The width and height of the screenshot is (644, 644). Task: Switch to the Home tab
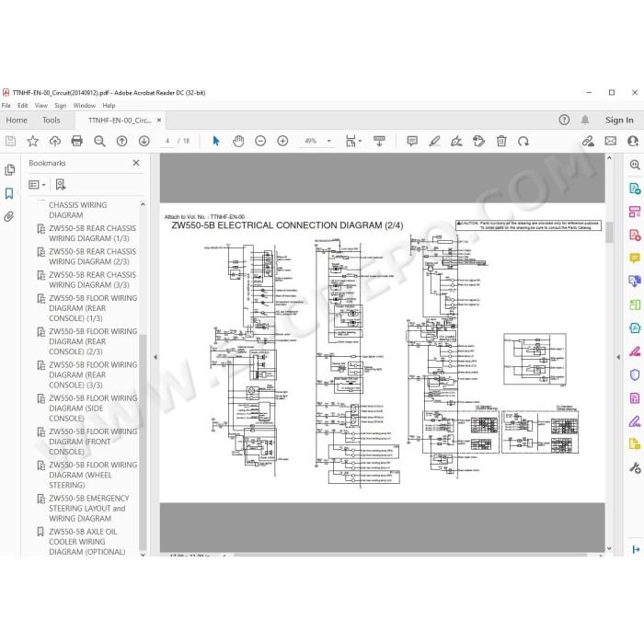click(17, 121)
